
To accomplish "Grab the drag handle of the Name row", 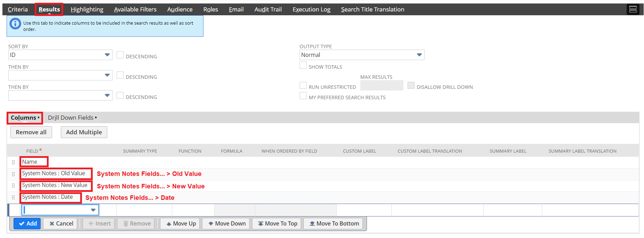I will (x=13, y=162).
